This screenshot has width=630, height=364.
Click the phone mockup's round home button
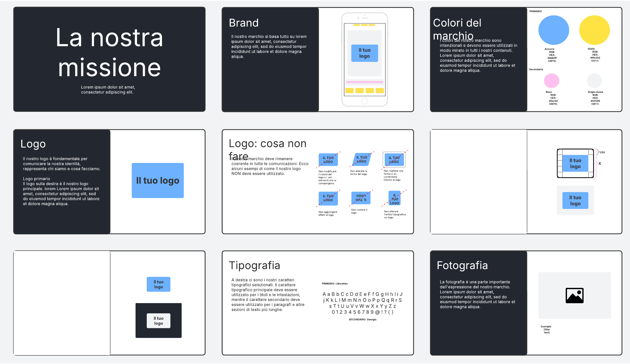point(364,101)
